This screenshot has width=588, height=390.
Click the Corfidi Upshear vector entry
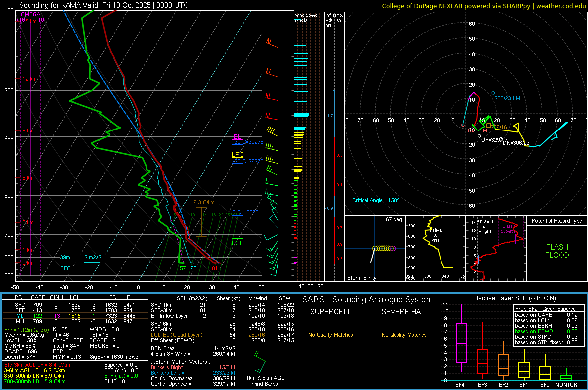[193, 384]
